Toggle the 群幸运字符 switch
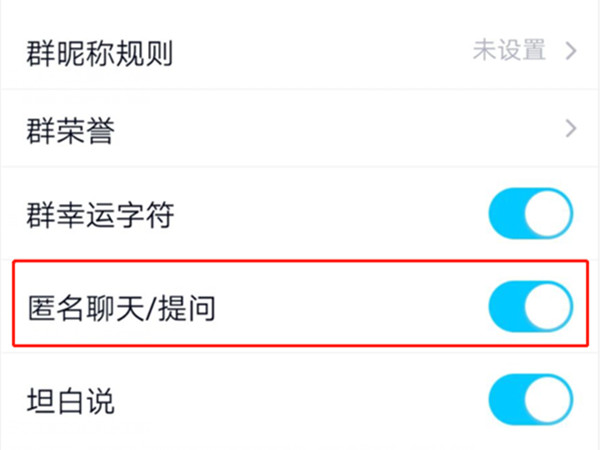The width and height of the screenshot is (600, 450). click(x=530, y=214)
